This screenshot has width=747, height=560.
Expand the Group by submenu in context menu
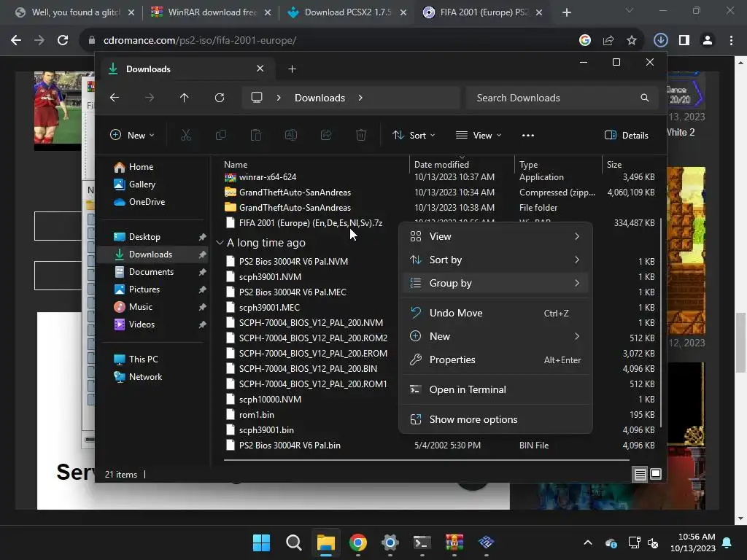[x=495, y=283]
